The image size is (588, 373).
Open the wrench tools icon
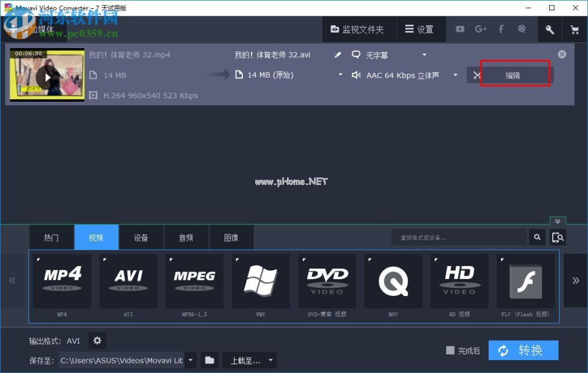tap(549, 29)
